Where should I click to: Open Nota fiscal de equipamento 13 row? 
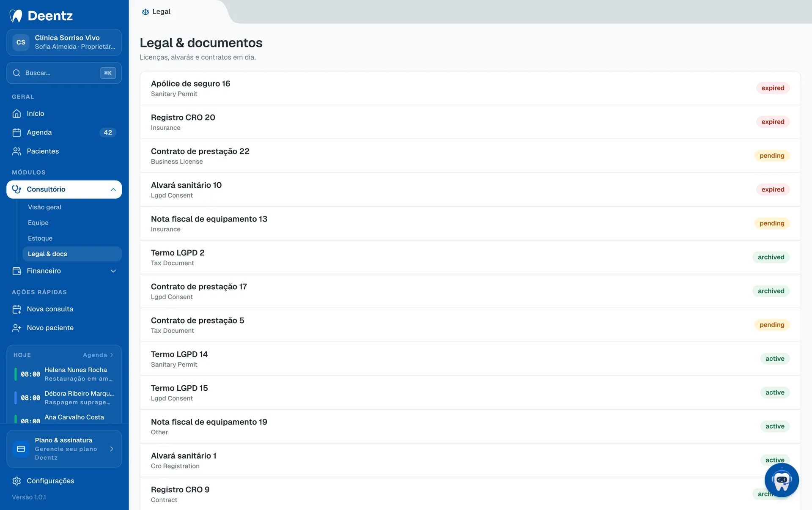pos(470,223)
